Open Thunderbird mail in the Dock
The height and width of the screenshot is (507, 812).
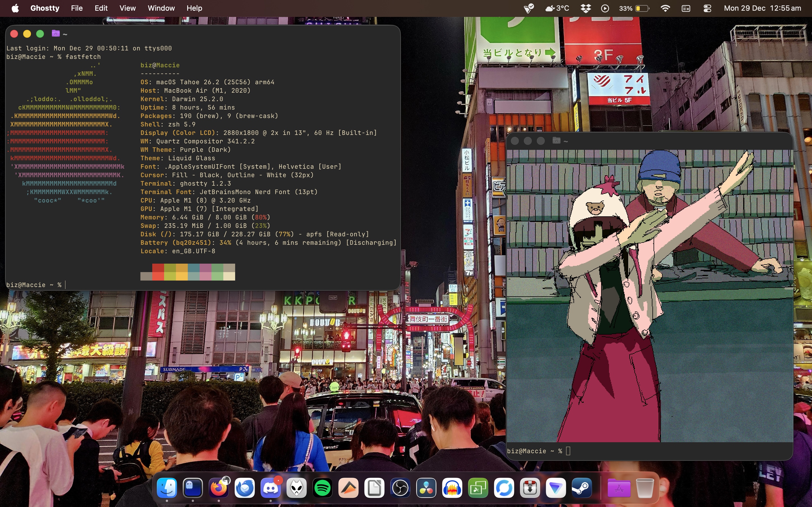245,488
